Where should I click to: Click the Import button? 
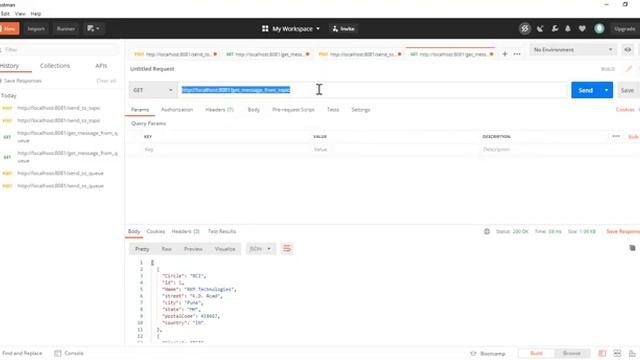[36, 29]
